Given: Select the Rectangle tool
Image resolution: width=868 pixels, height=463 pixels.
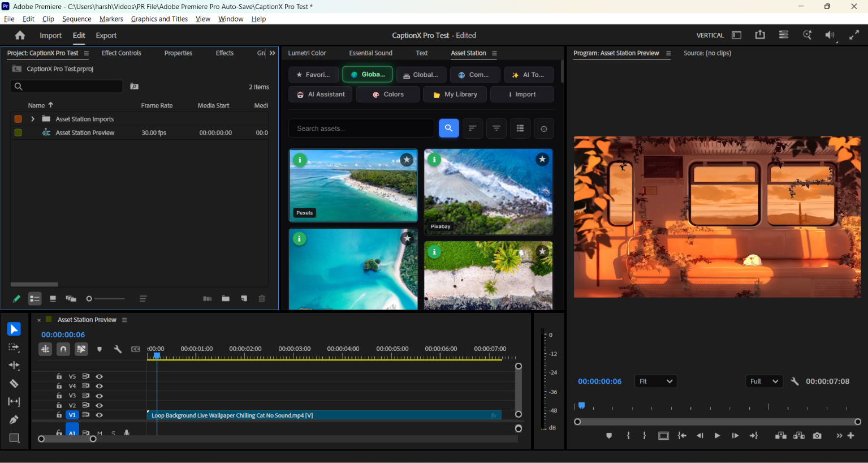Looking at the screenshot, I should [x=14, y=438].
